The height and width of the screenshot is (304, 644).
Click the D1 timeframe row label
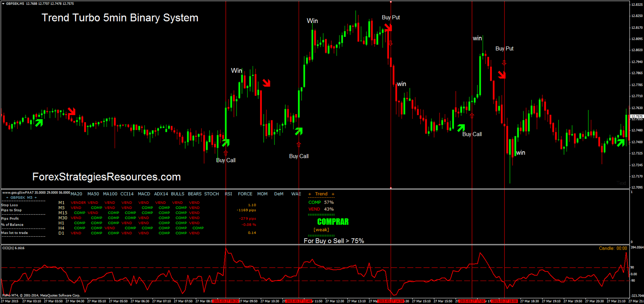[x=61, y=233]
